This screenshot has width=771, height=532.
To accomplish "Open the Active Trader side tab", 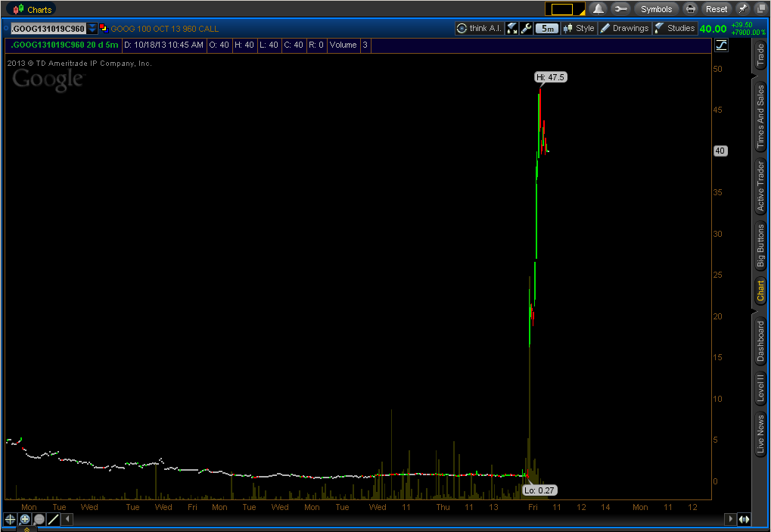I will pyautogui.click(x=760, y=186).
